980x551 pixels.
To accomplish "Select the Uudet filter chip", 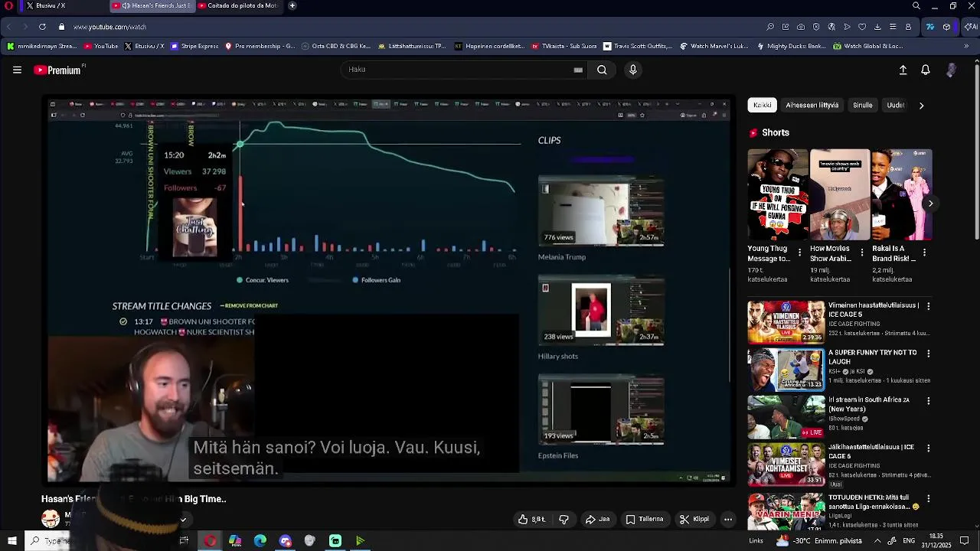I will [896, 106].
